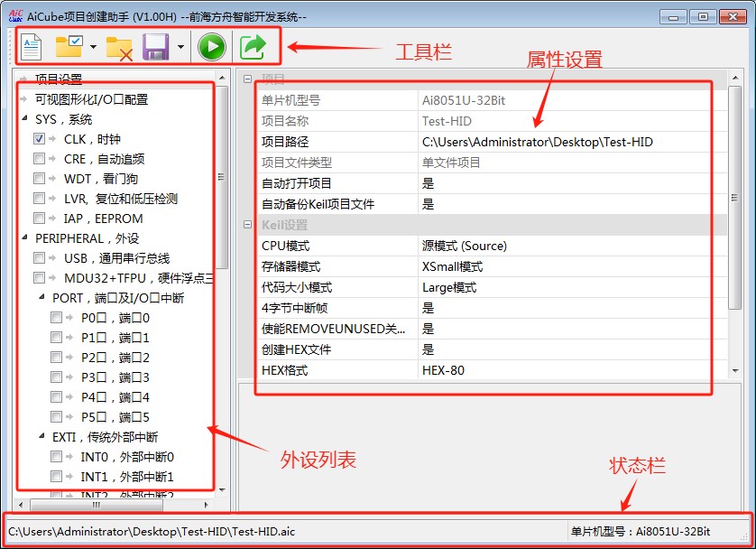The width and height of the screenshot is (756, 549).
Task: Tick the P0口 端口0 checkbox
Action: coord(57,318)
